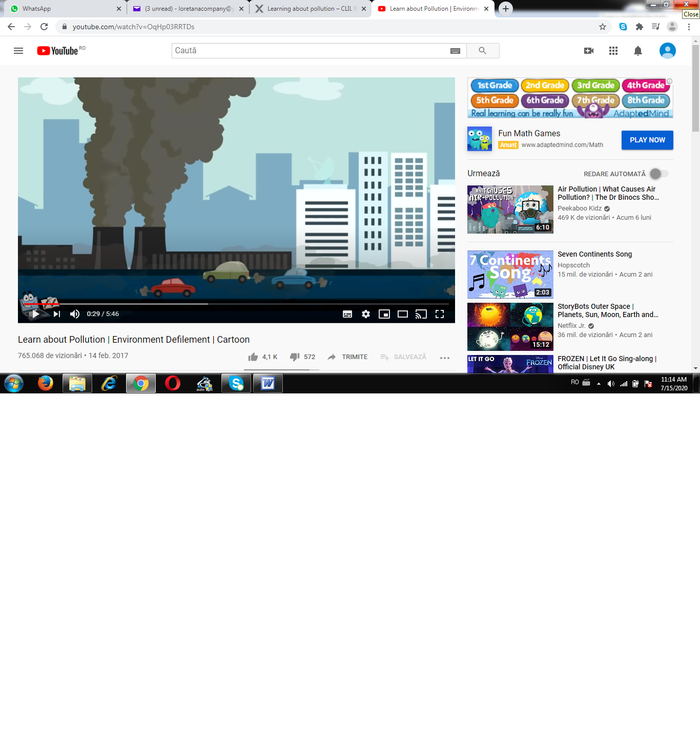The height and width of the screenshot is (753, 700).
Task: Open the hamburger guide menu
Action: click(x=18, y=51)
